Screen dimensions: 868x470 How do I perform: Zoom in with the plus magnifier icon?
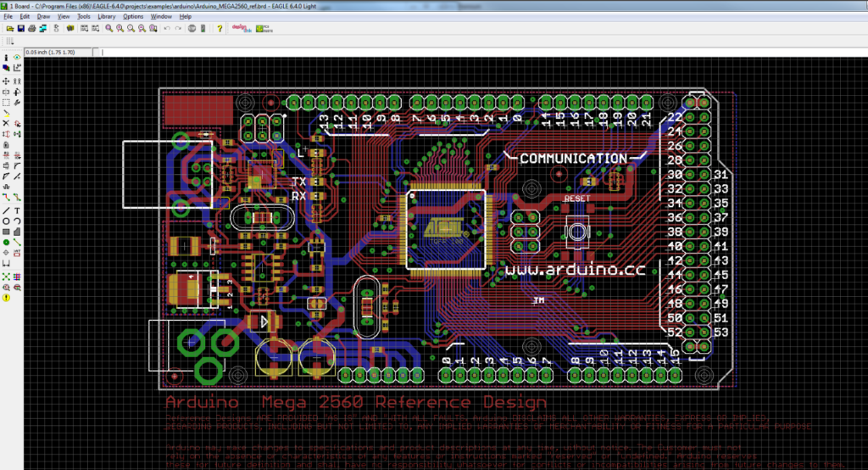[120, 28]
